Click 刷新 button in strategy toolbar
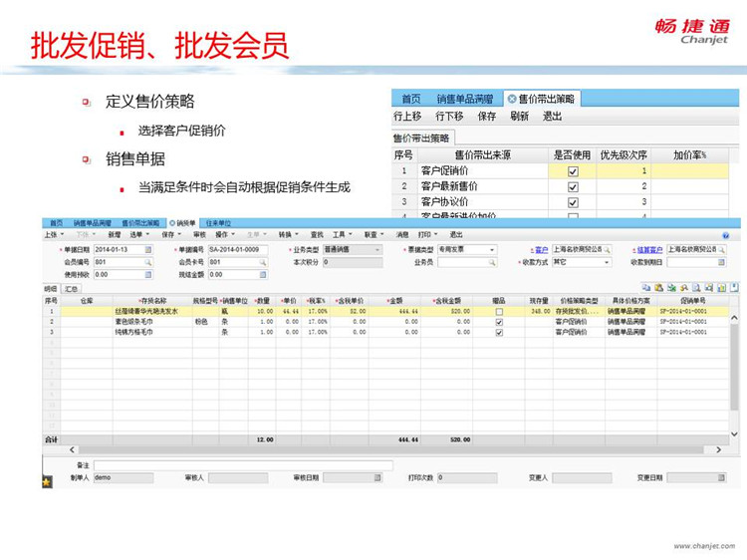 519,117
